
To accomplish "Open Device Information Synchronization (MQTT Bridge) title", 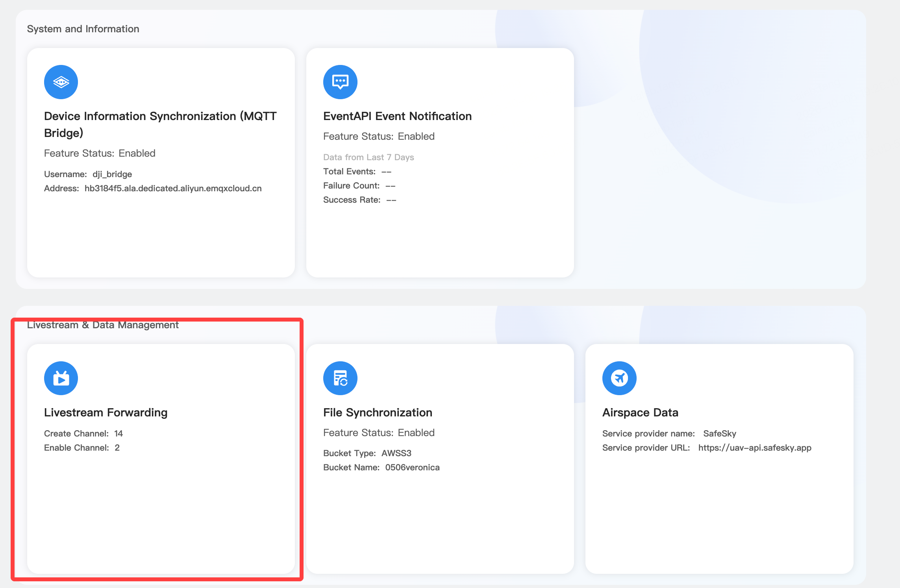I will click(x=161, y=124).
